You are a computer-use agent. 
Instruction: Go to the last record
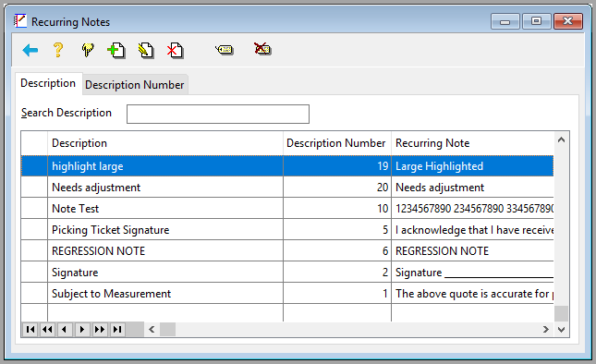pyautogui.click(x=117, y=330)
